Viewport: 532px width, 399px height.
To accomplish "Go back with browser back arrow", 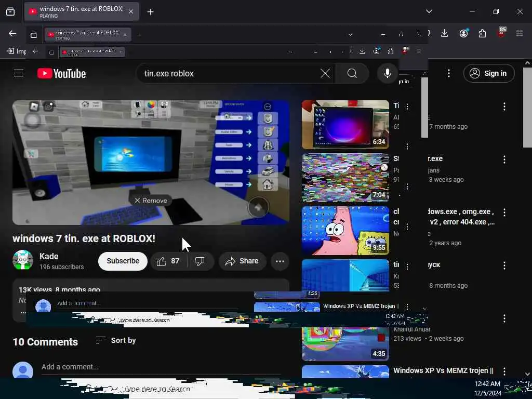I will click(12, 33).
